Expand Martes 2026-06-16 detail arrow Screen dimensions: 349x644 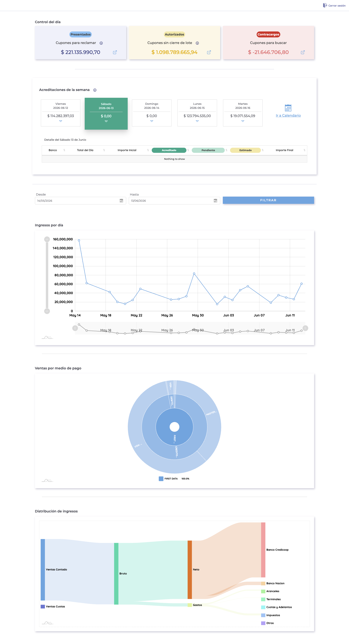[x=243, y=121]
